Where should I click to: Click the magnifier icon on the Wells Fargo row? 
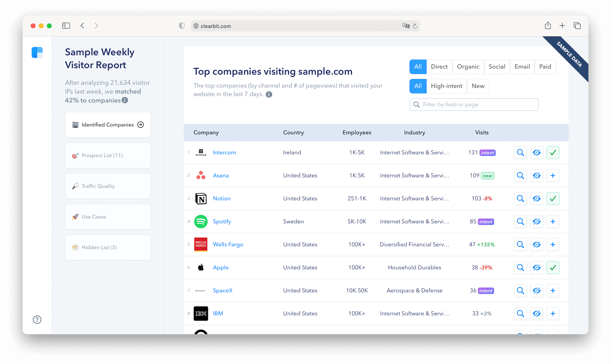(x=520, y=244)
